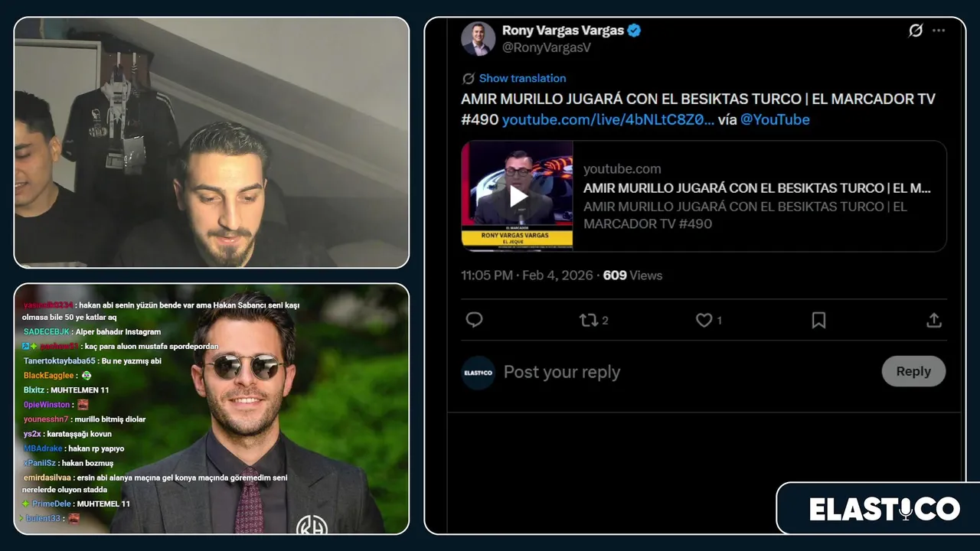Click chat username xPanilSz

click(39, 463)
